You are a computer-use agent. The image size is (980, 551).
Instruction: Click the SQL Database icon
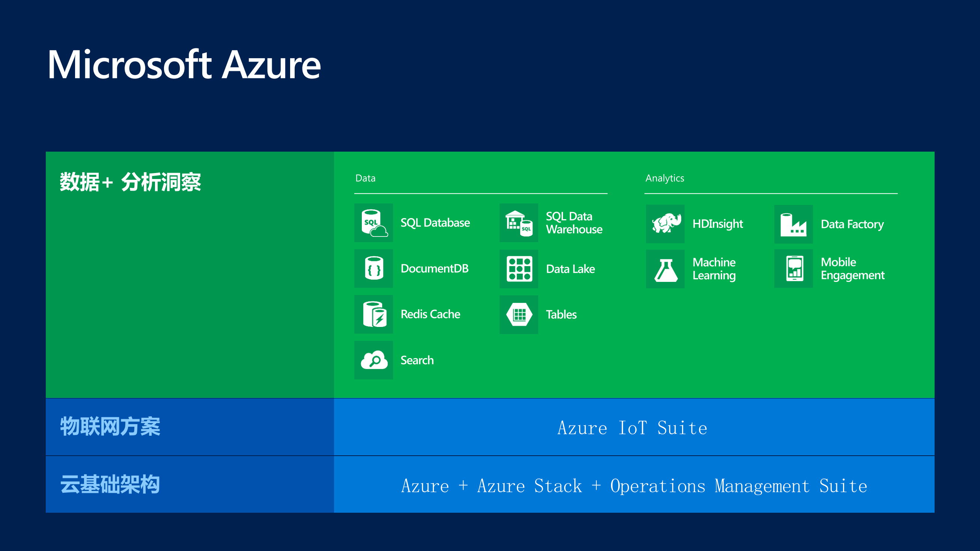coord(373,223)
